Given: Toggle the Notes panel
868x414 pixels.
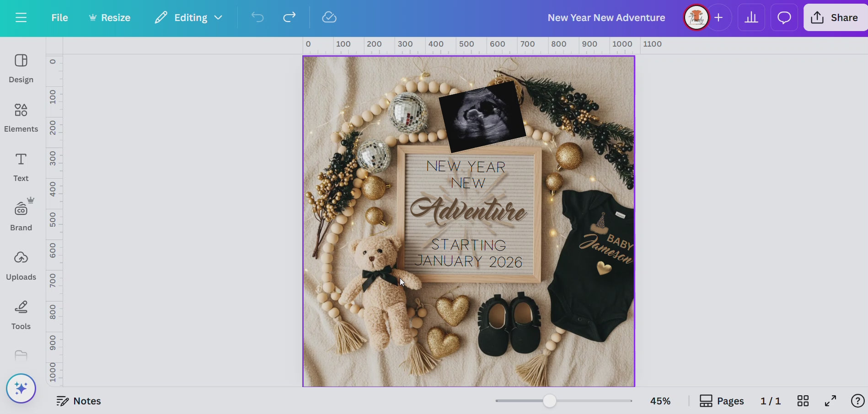Looking at the screenshot, I should pos(79,401).
